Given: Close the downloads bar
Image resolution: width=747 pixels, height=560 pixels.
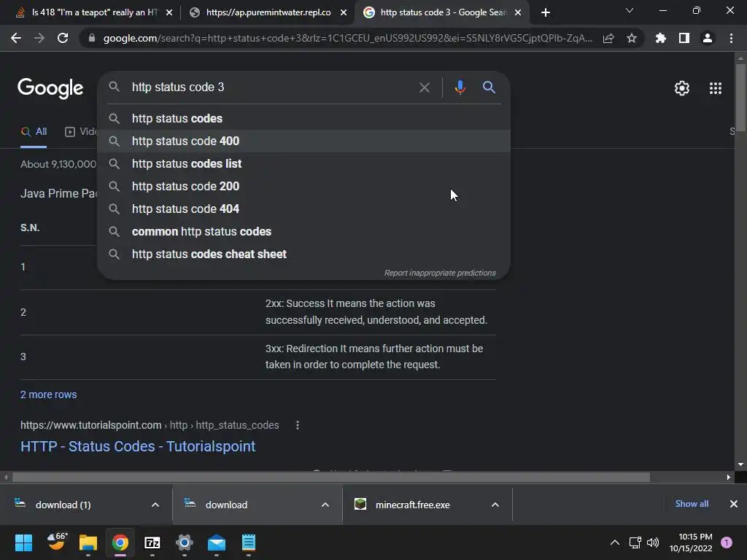Looking at the screenshot, I should point(734,504).
